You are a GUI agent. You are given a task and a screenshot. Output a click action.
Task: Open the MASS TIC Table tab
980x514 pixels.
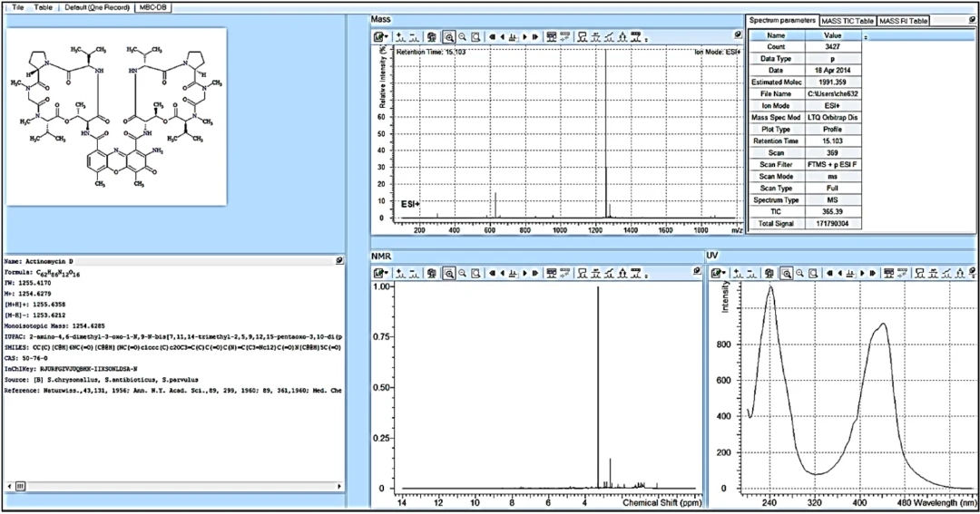(848, 21)
